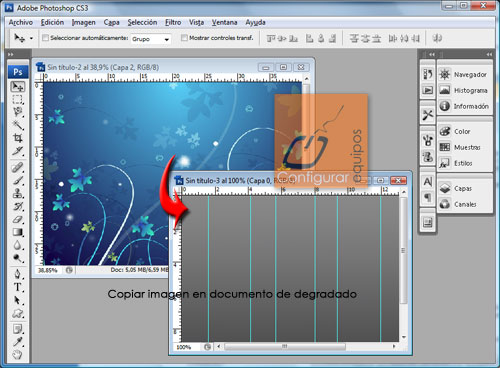Select the Rectangular Marquee tool
This screenshot has width=500, height=368.
pos(18,99)
